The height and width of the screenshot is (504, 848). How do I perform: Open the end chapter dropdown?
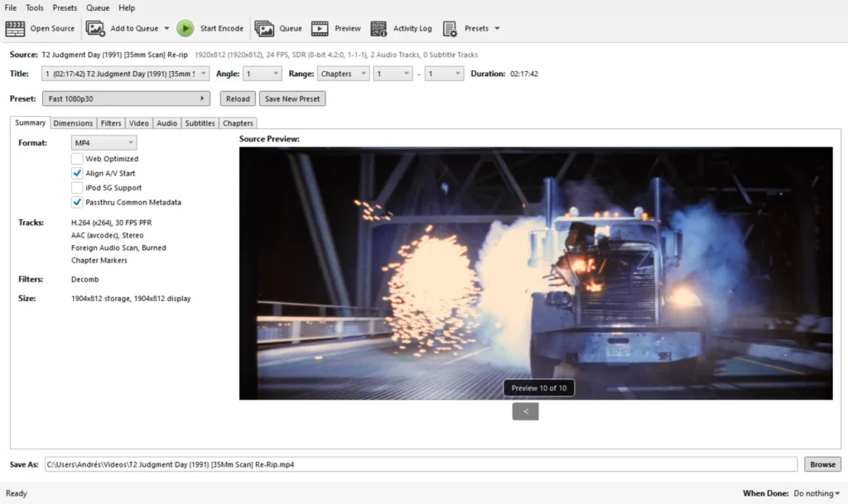(444, 74)
